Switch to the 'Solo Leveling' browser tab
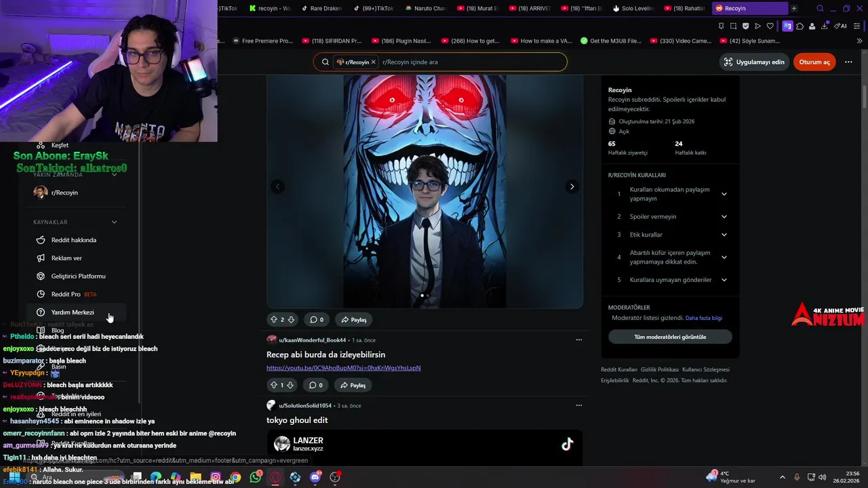Viewport: 868px width, 488px height. [x=633, y=8]
